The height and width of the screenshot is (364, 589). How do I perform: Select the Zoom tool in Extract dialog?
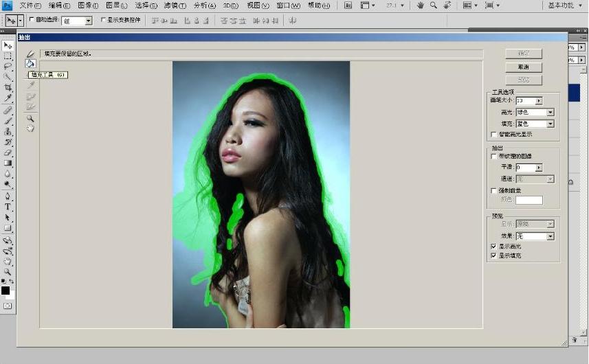pos(30,119)
